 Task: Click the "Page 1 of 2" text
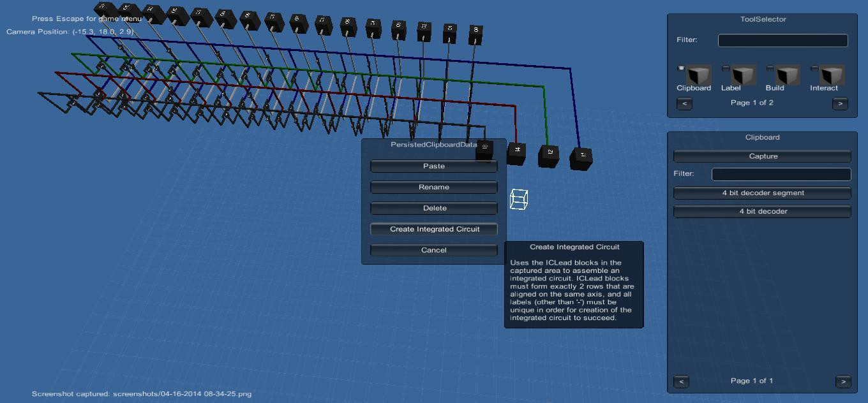click(x=752, y=103)
